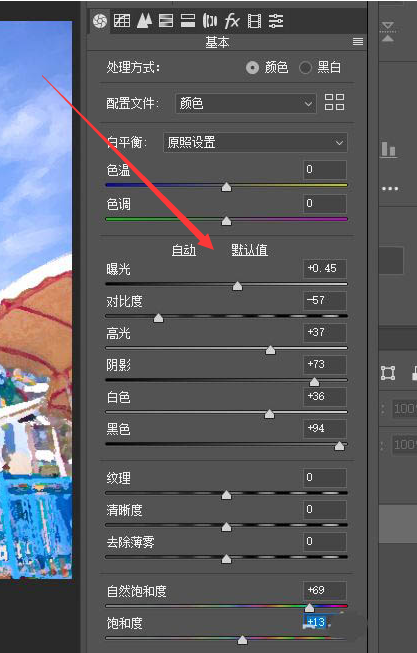417x653 pixels.
Task: Click the collapse triangles icon at top right
Action: [388, 32]
